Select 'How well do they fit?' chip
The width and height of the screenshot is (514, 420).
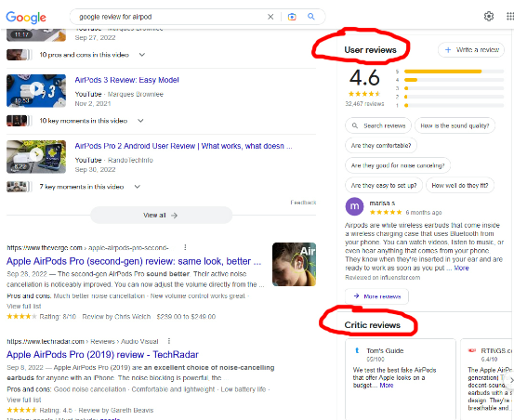click(x=460, y=186)
